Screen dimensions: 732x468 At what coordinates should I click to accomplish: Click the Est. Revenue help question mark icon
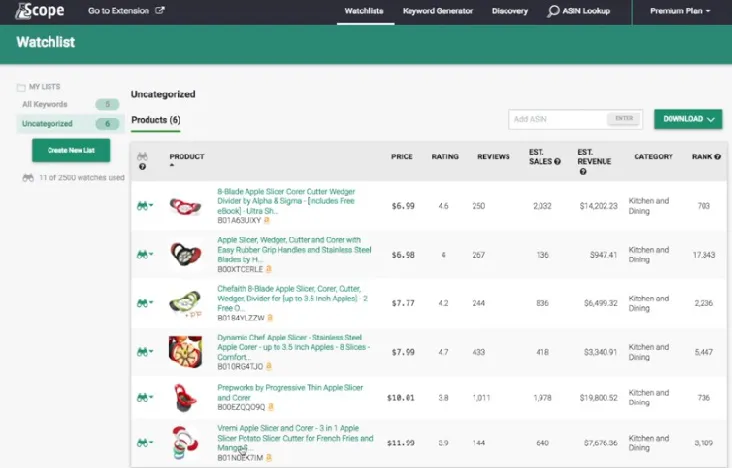[x=582, y=171]
